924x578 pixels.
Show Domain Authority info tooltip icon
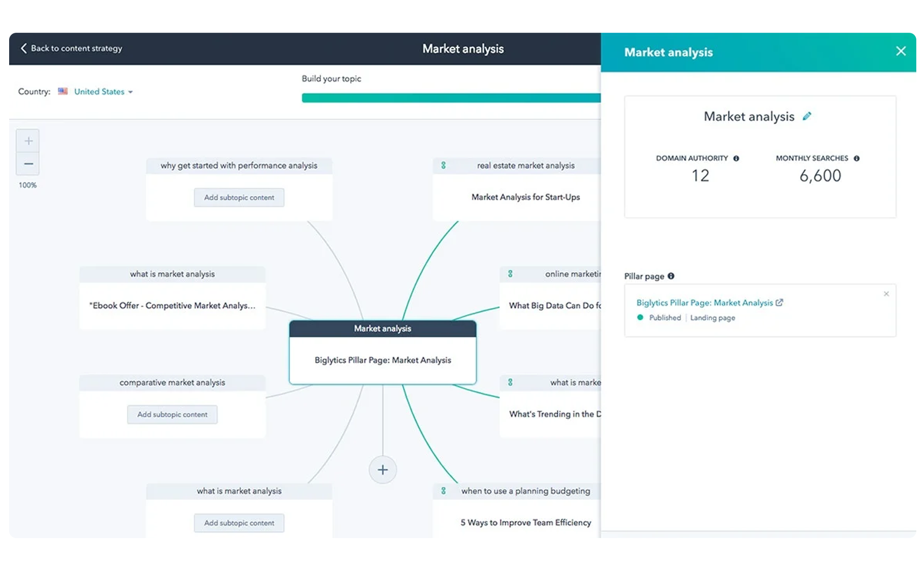736,158
